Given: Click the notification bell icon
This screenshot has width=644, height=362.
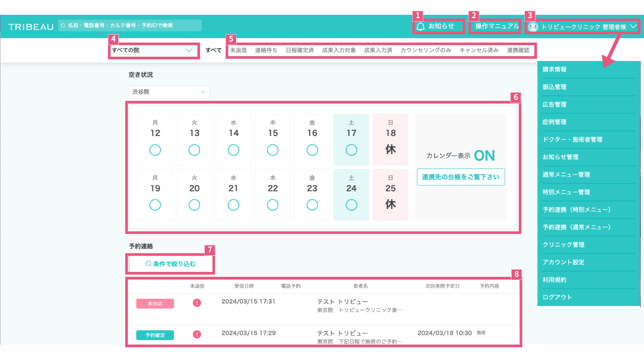Looking at the screenshot, I should coord(421,26).
